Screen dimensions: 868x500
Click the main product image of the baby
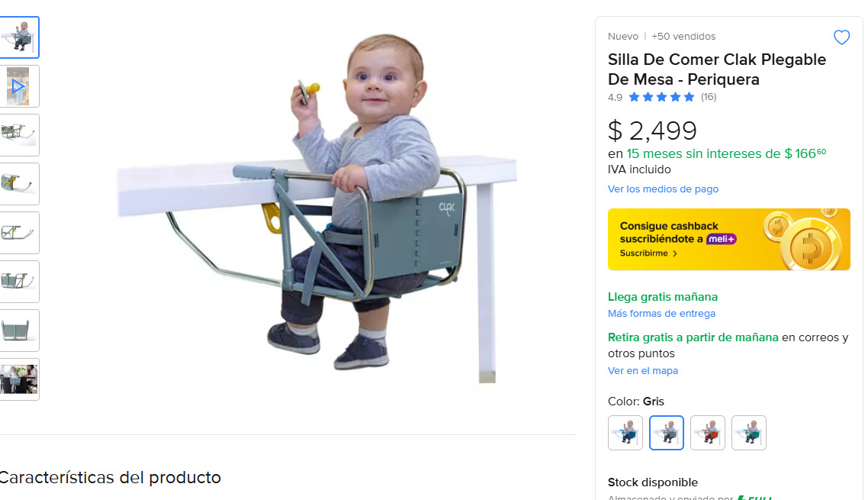pos(317,209)
